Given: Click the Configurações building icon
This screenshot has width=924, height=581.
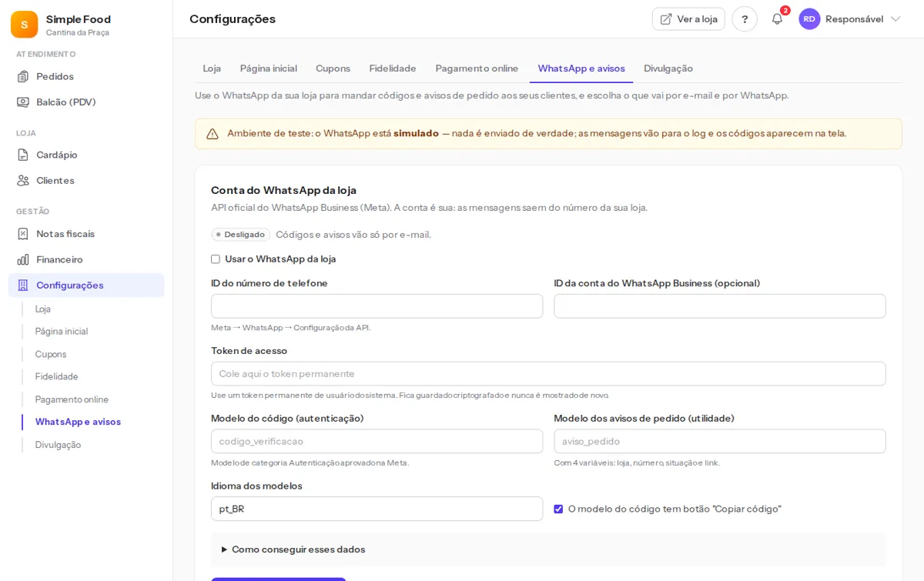Looking at the screenshot, I should tap(23, 285).
